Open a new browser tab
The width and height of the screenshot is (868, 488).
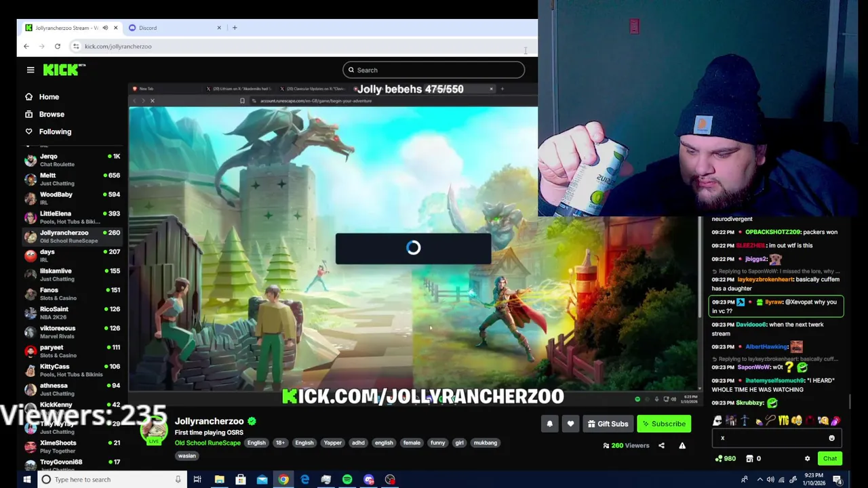235,28
